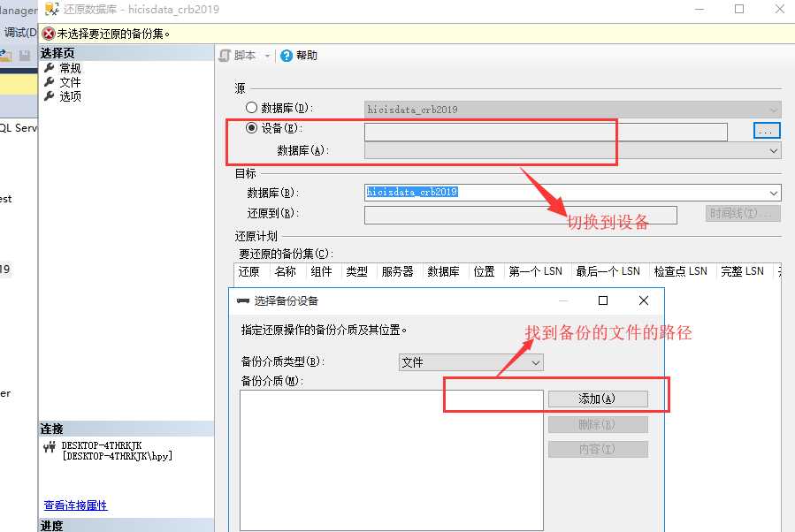795x532 pixels.
Task: Expand the source 数据库(A) dropdown
Action: click(773, 150)
